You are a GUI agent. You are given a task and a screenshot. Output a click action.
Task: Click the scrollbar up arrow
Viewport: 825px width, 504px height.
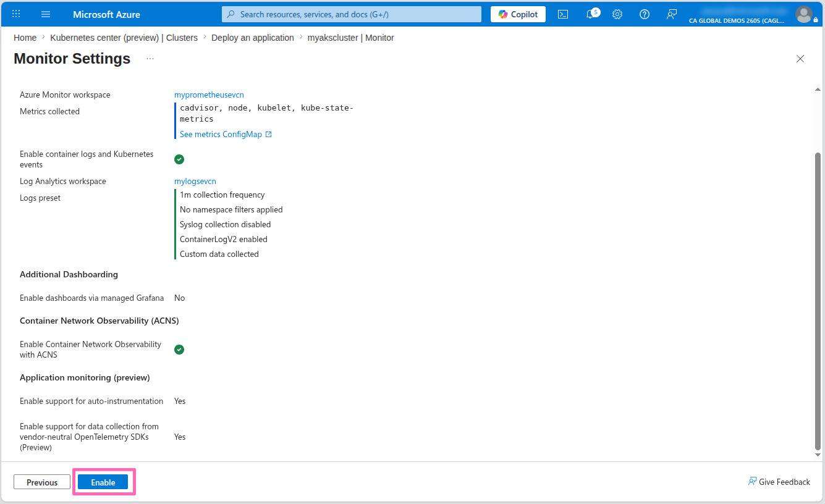tap(818, 90)
